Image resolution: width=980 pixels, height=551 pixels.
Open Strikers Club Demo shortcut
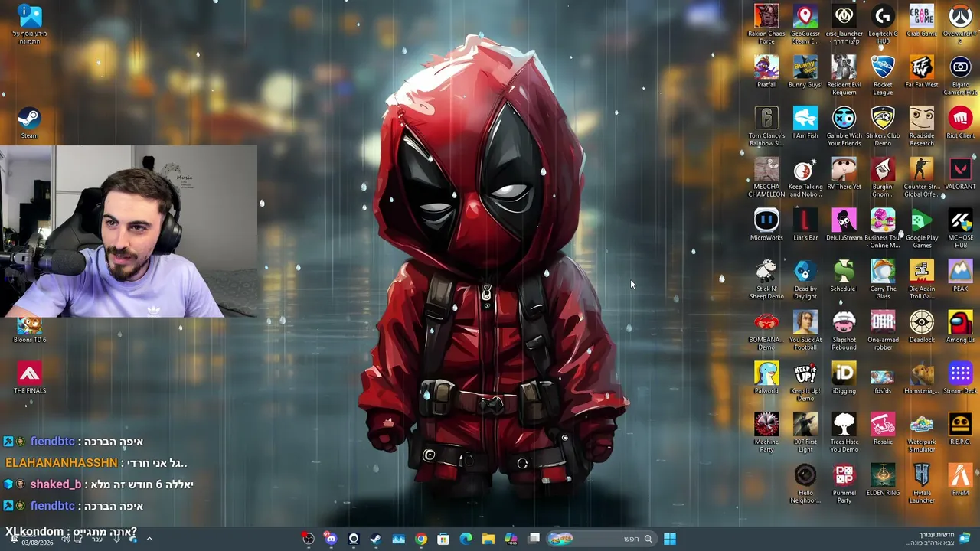(883, 126)
